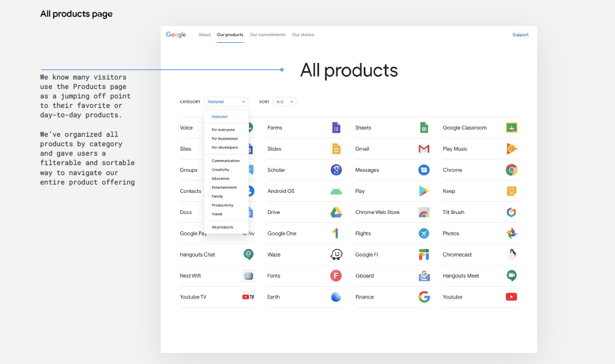Click the Tilt Brush icon
Image resolution: width=615 pixels, height=364 pixels.
tap(512, 212)
